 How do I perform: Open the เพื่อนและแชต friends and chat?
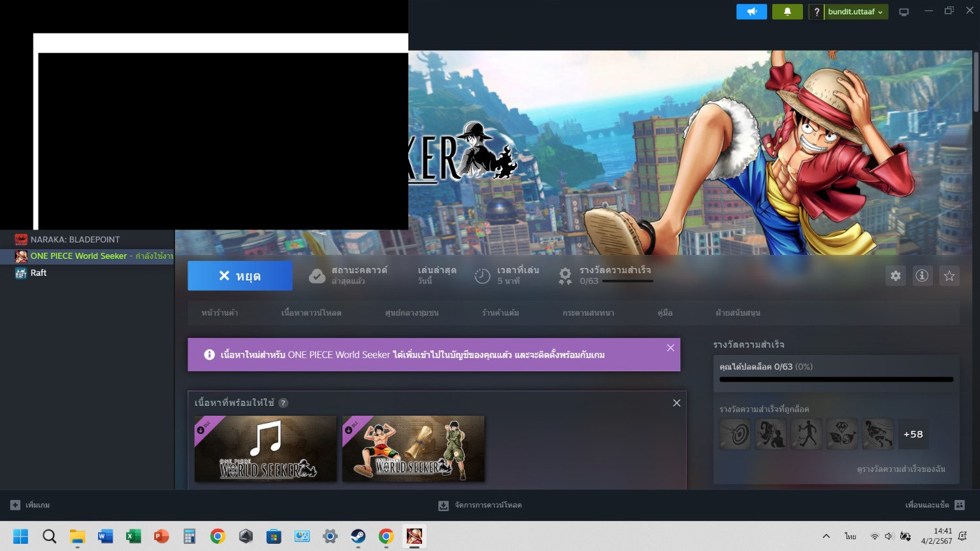pyautogui.click(x=935, y=505)
